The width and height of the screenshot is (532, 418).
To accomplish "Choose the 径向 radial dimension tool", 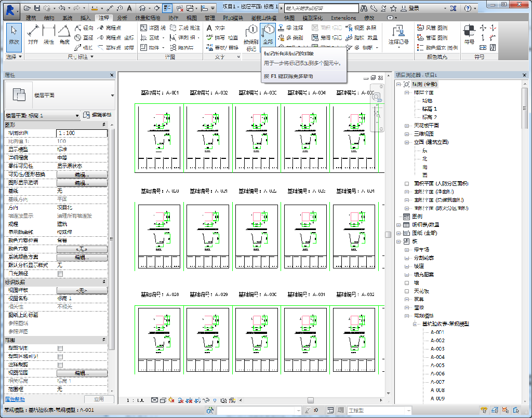I will (x=84, y=28).
